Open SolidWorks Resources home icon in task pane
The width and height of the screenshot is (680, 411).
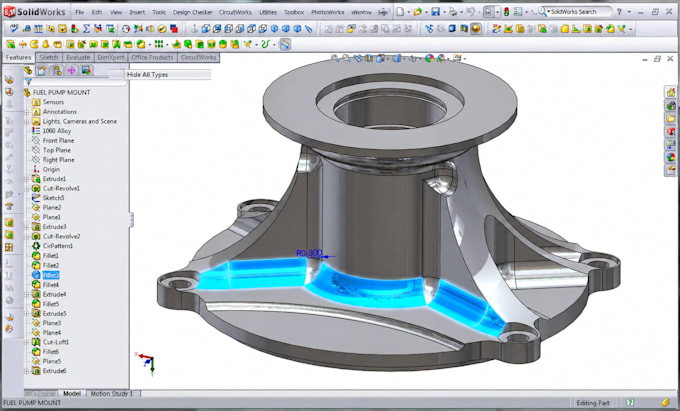point(670,92)
